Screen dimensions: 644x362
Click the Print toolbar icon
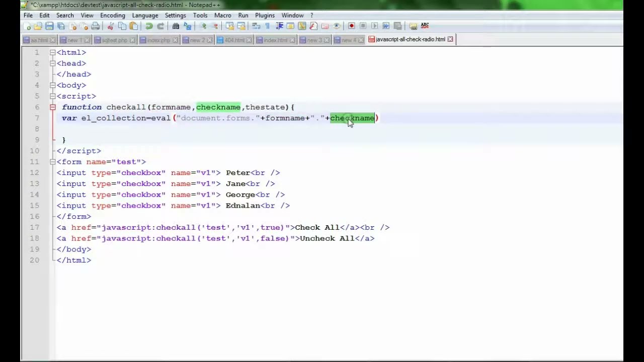[96, 26]
